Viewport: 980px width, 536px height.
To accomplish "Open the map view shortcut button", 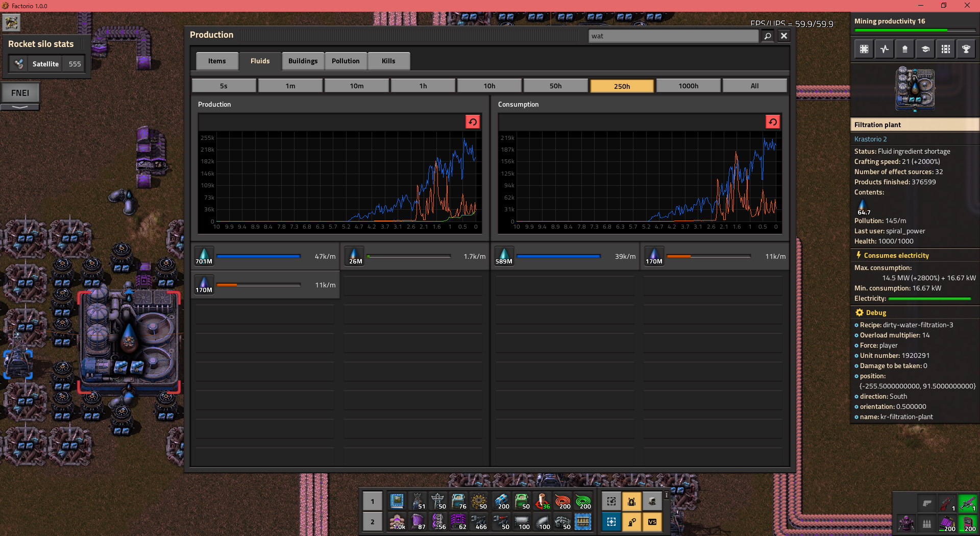I will [864, 49].
